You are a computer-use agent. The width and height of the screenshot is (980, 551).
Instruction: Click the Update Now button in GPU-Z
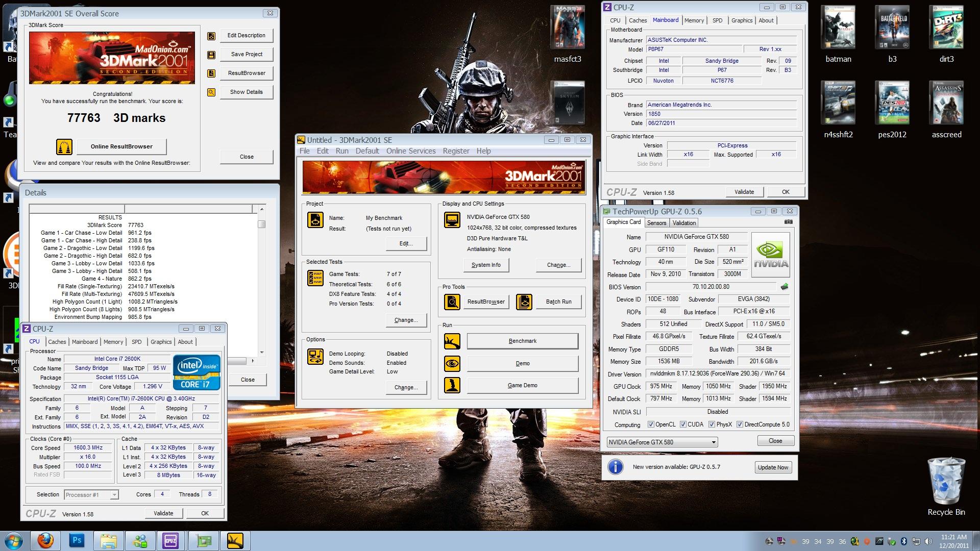(773, 467)
